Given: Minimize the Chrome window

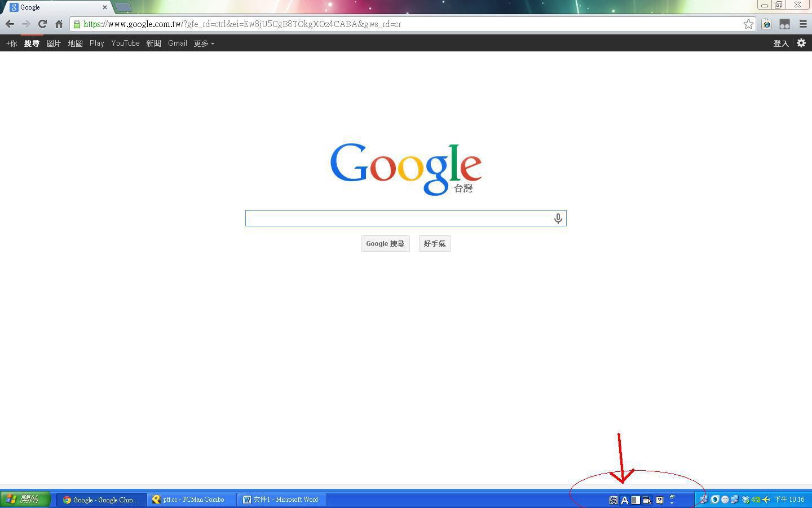Looking at the screenshot, I should (x=765, y=5).
